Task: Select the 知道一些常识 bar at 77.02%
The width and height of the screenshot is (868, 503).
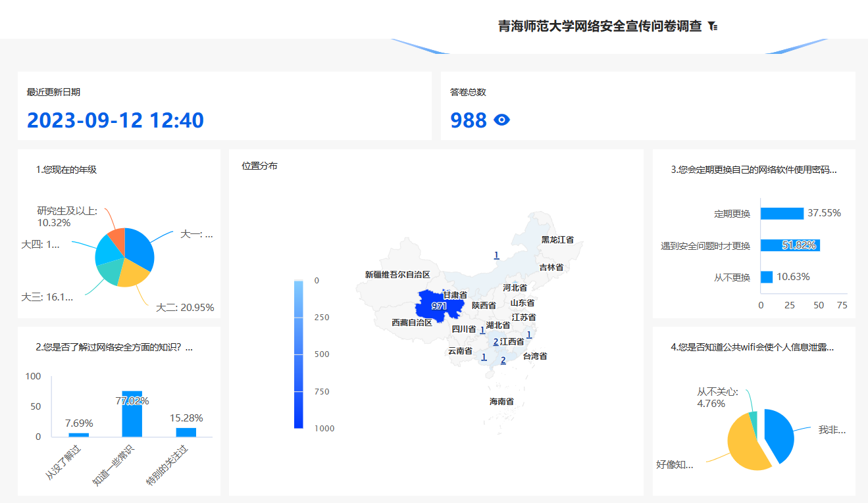Action: coord(132,414)
